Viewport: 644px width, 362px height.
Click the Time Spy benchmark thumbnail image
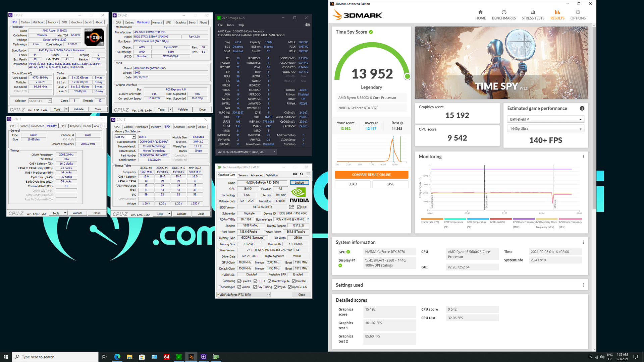[x=501, y=63]
